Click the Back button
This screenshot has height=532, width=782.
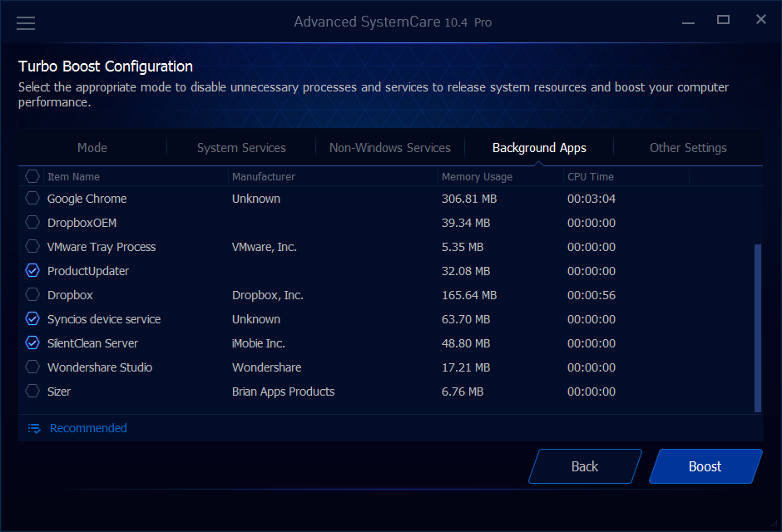coord(585,466)
